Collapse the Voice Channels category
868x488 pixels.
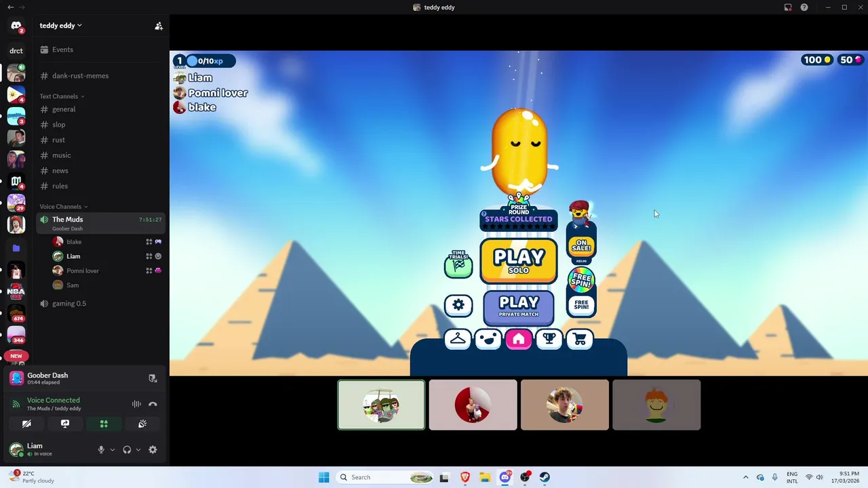point(63,207)
